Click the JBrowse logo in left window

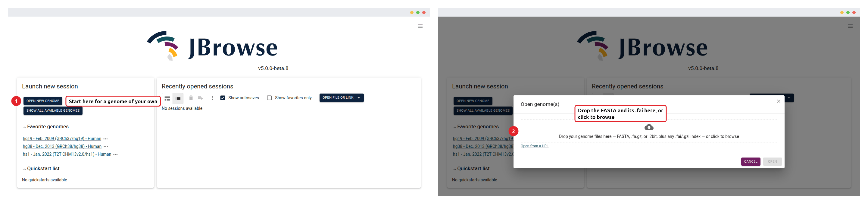point(212,46)
